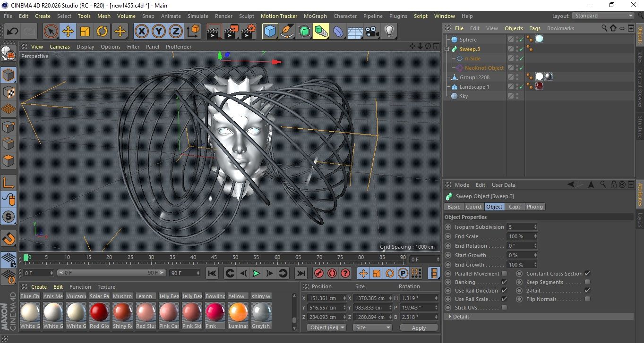Image resolution: width=644 pixels, height=343 pixels.
Task: Open the Cube primitive object icon
Action: (x=270, y=32)
